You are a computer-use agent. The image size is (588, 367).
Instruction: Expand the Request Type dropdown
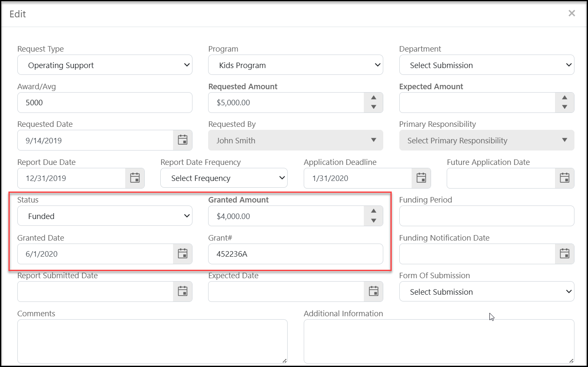(x=105, y=65)
